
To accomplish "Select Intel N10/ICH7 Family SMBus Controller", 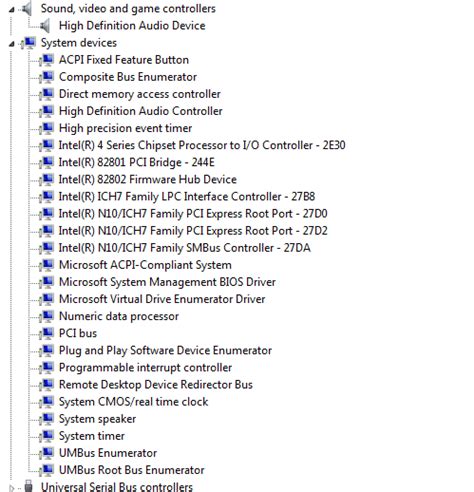I will [185, 248].
